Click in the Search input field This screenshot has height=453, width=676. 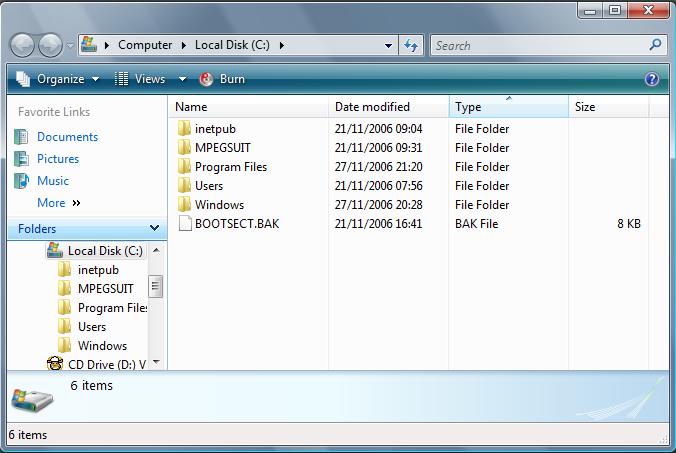pyautogui.click(x=539, y=45)
